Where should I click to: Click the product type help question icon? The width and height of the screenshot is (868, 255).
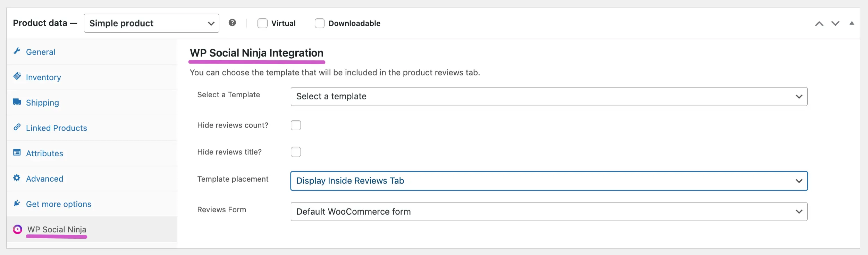[233, 23]
